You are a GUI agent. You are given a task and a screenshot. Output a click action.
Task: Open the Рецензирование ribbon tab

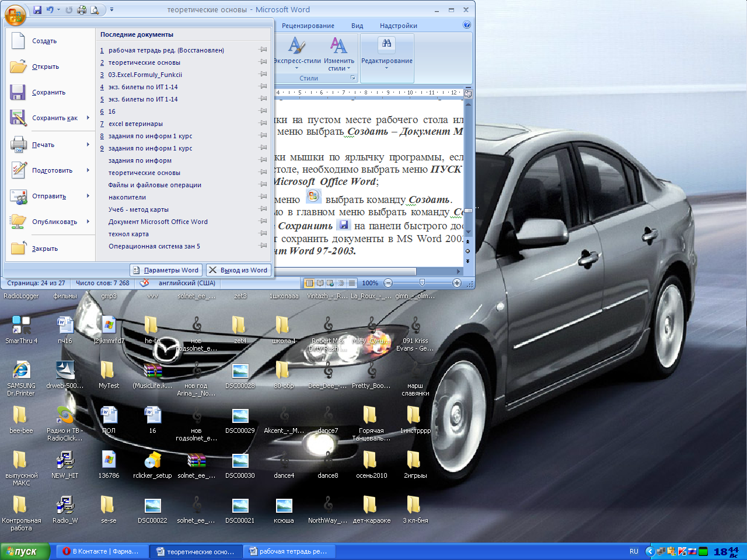click(308, 26)
